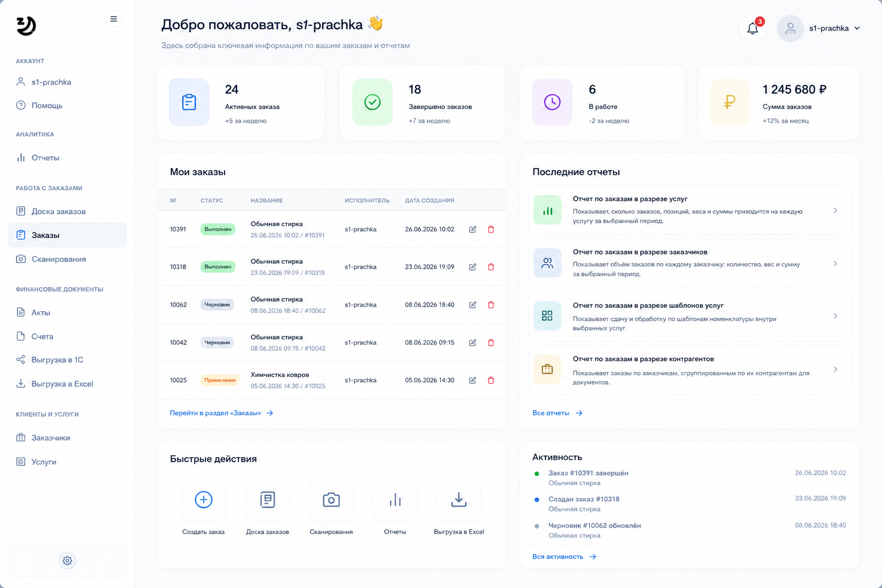Click the Создать заказ plus icon

(203, 500)
